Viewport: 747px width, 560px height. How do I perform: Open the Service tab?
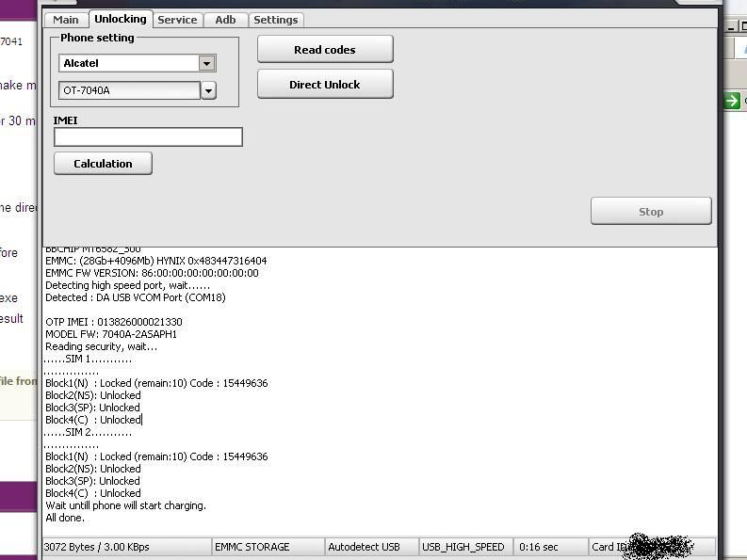pyautogui.click(x=177, y=20)
